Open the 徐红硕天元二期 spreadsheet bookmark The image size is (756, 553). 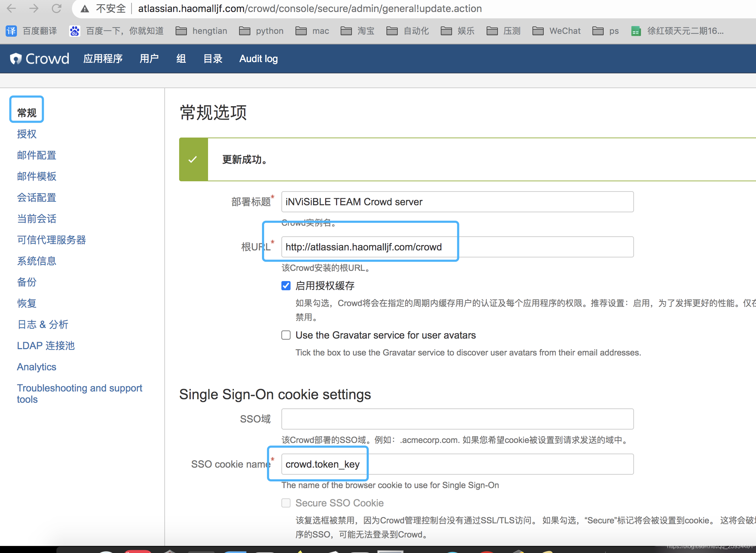point(677,31)
